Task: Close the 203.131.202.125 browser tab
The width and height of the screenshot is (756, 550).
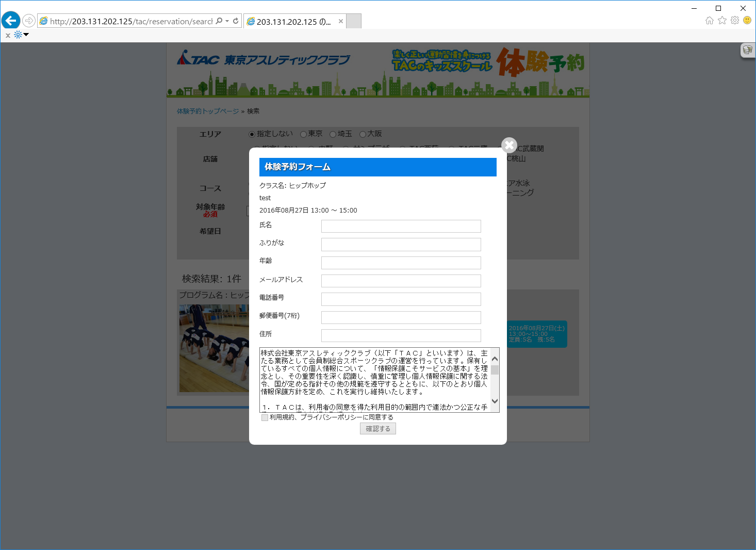Action: (x=340, y=21)
